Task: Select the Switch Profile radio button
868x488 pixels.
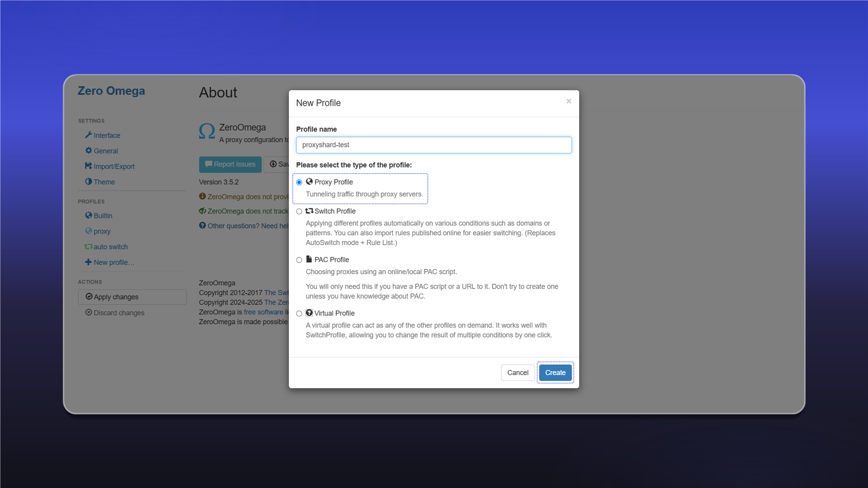Action: [299, 211]
